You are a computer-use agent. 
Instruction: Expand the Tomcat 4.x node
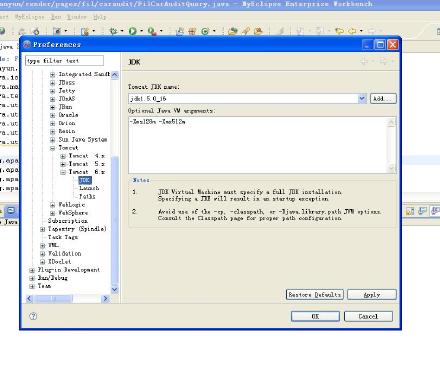(63, 156)
